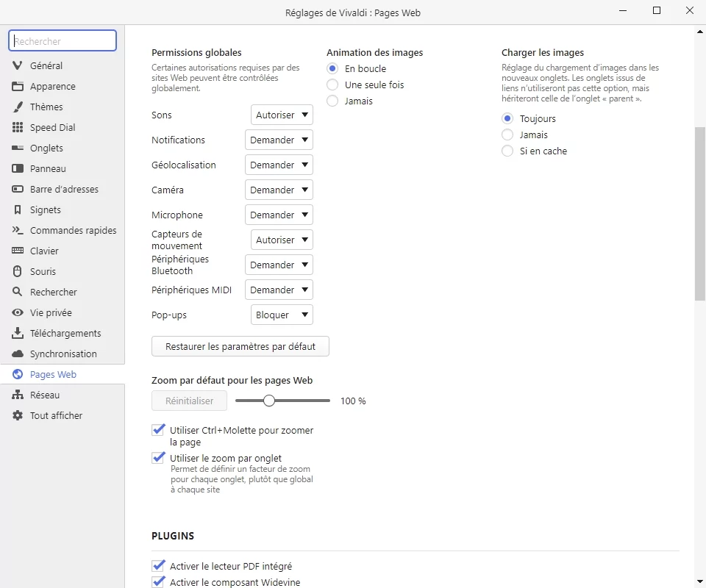Uncheck Activer le lecteur PDF intégré

[x=158, y=565]
